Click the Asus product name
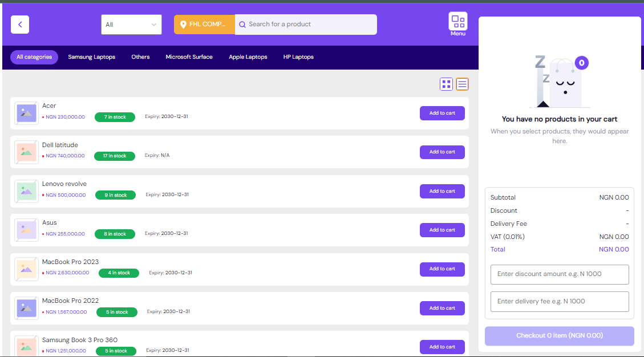Viewport: 644px width, 357px height. point(49,222)
